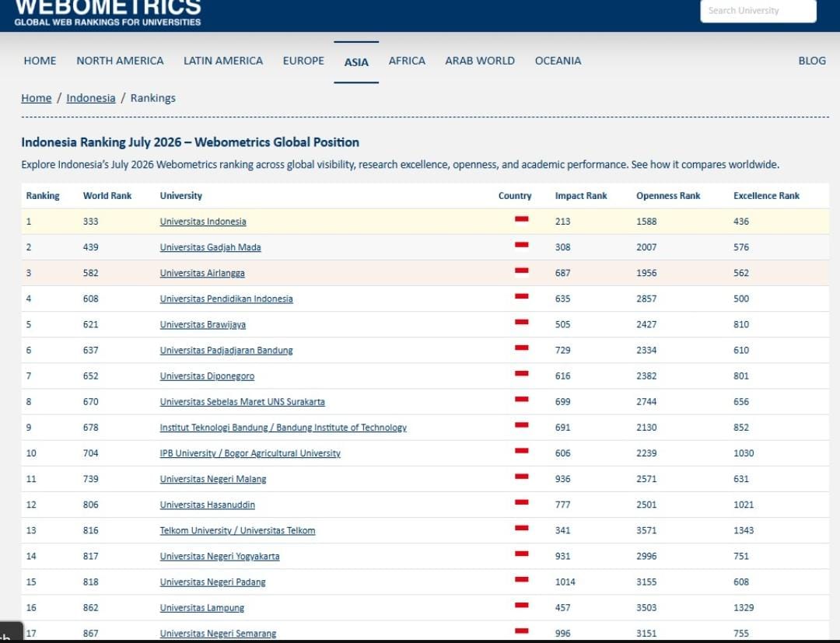Click flag icon in Universitas Gadjah Mada row
Image resolution: width=840 pixels, height=643 pixels.
coord(522,245)
